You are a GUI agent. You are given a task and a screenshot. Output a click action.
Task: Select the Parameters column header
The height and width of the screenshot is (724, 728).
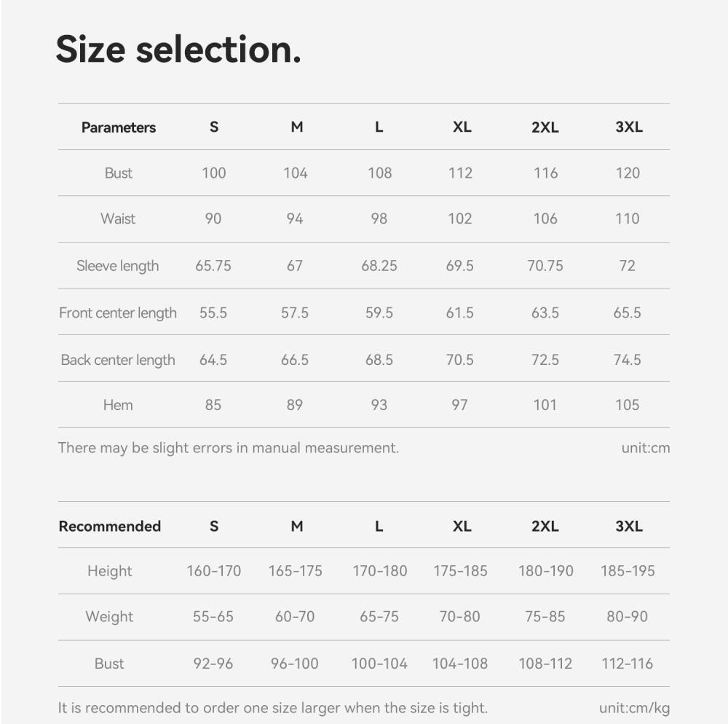pos(119,127)
